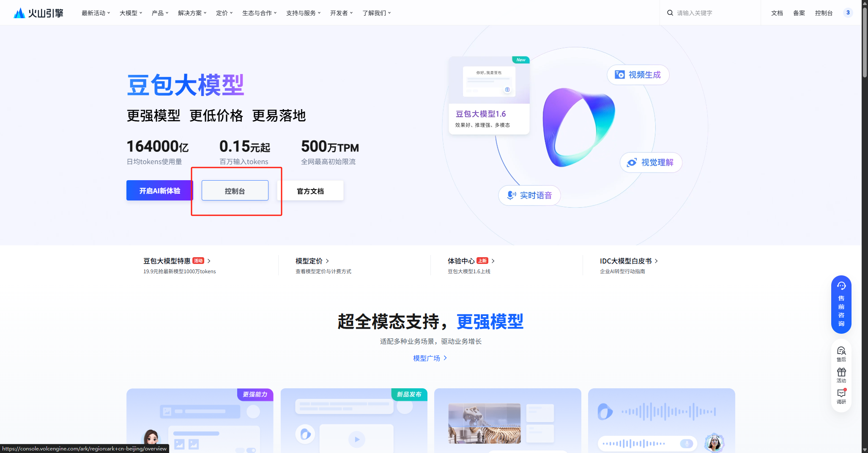The height and width of the screenshot is (453, 868).
Task: Expand the 开发者 dropdown
Action: point(341,13)
